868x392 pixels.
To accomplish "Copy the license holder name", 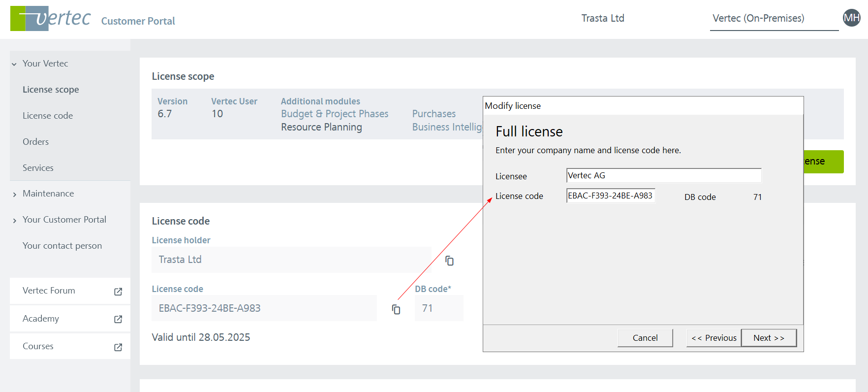I will (x=449, y=261).
